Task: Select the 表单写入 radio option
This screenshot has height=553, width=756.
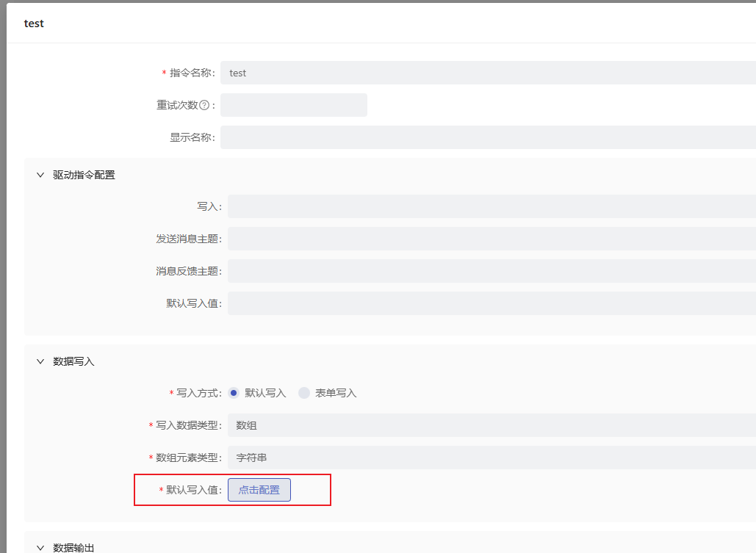Action: pyautogui.click(x=303, y=393)
